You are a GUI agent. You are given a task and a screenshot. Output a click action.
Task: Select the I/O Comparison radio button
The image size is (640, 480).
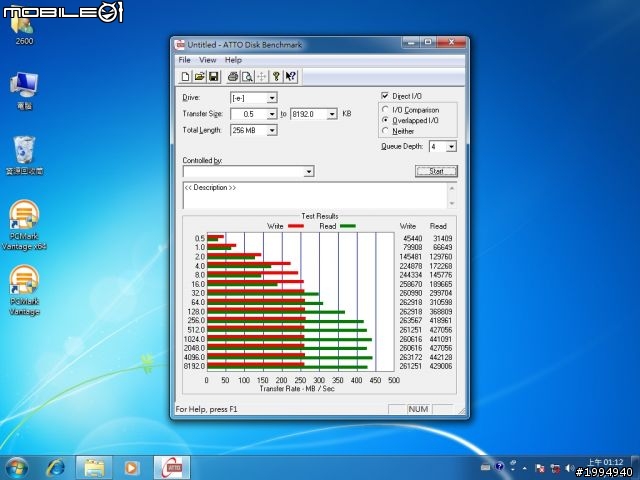pos(385,109)
